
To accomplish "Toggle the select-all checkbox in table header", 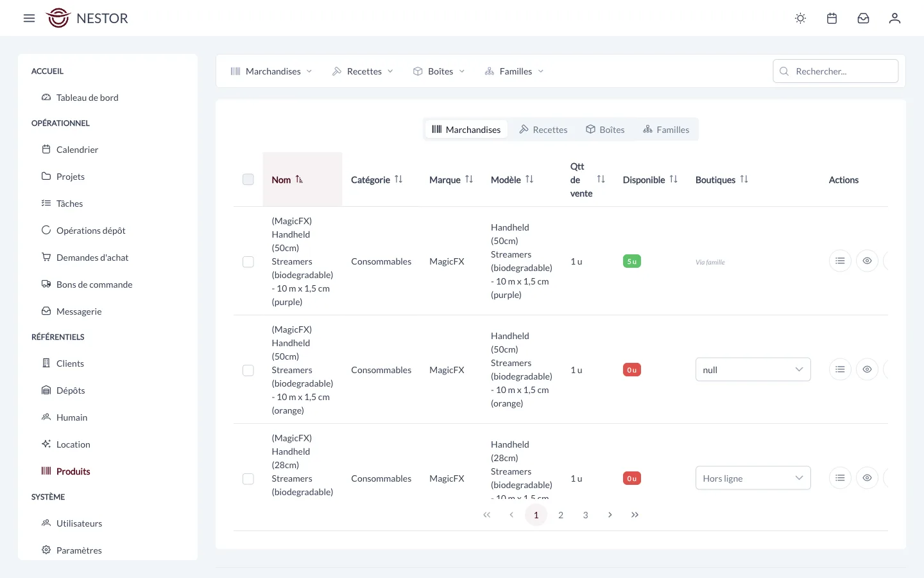I will pyautogui.click(x=248, y=180).
